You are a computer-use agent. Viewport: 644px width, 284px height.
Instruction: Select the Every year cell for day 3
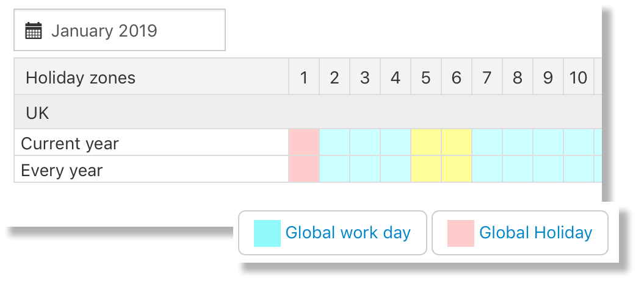(x=365, y=169)
